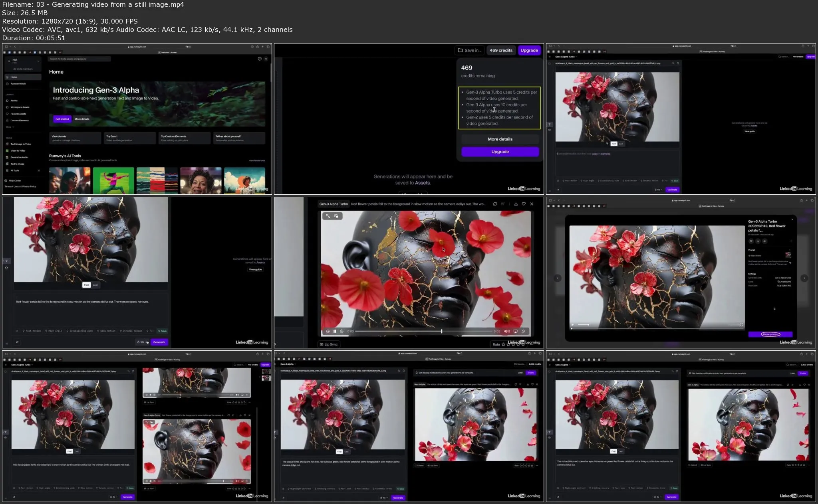The width and height of the screenshot is (818, 504).
Task: Click the settings-list icon in the large player frame header
Action: [x=503, y=204]
